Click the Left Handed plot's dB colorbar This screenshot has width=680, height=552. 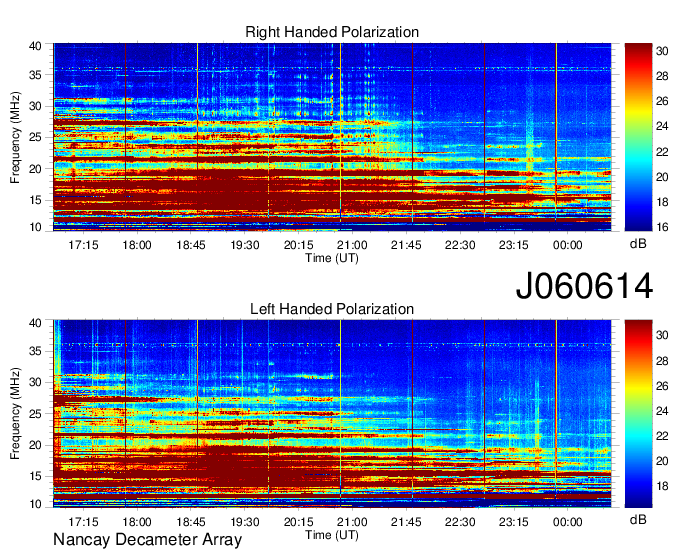click(x=638, y=414)
